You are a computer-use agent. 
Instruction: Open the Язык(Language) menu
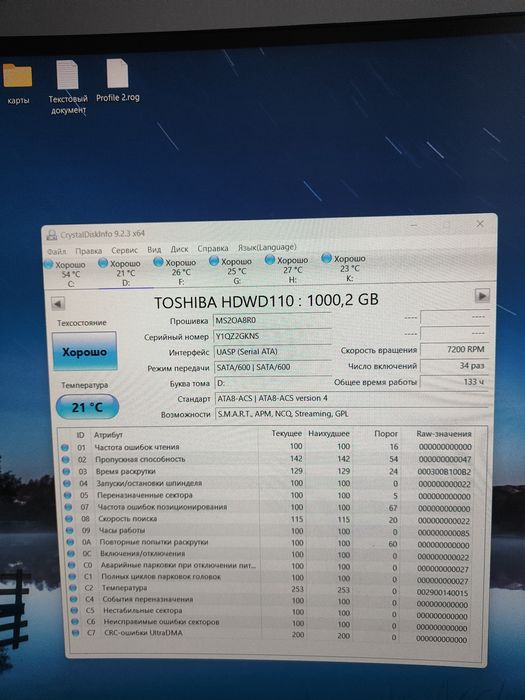click(x=267, y=247)
